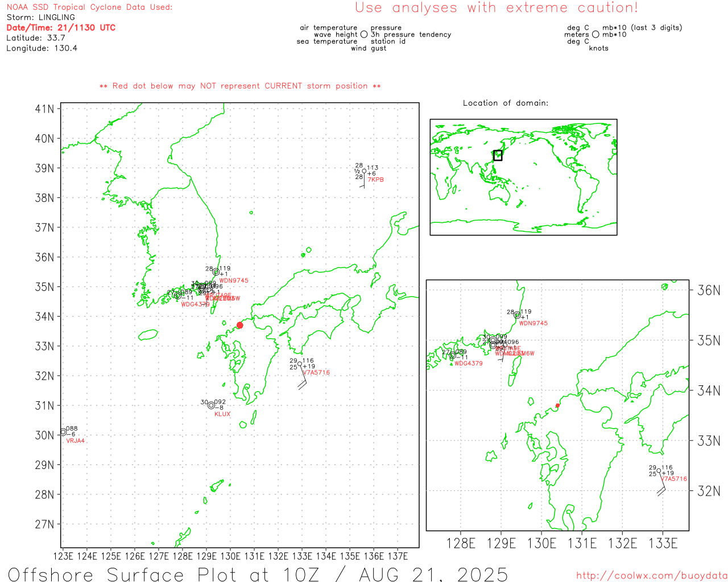Click the station circle in the parameter legend
728x582 pixels.
[364, 34]
